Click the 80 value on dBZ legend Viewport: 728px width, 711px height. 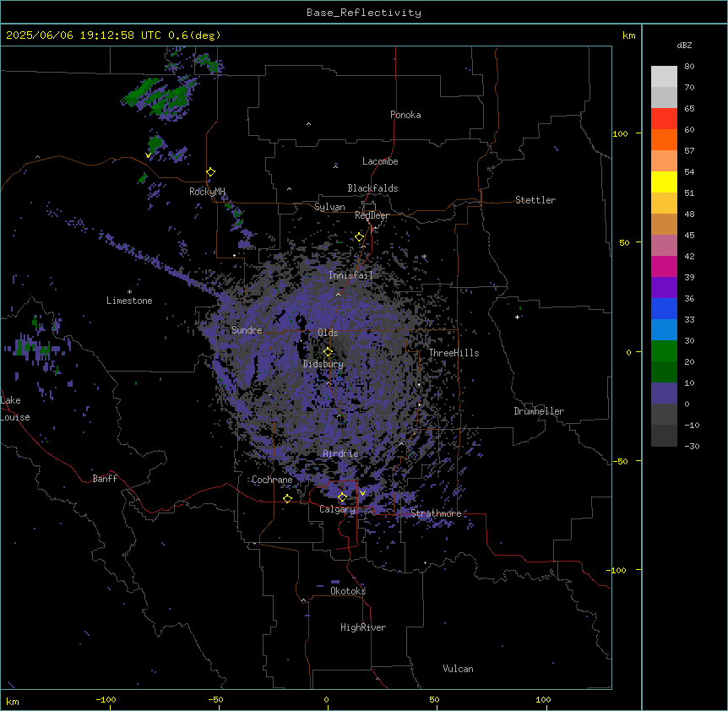tap(689, 67)
